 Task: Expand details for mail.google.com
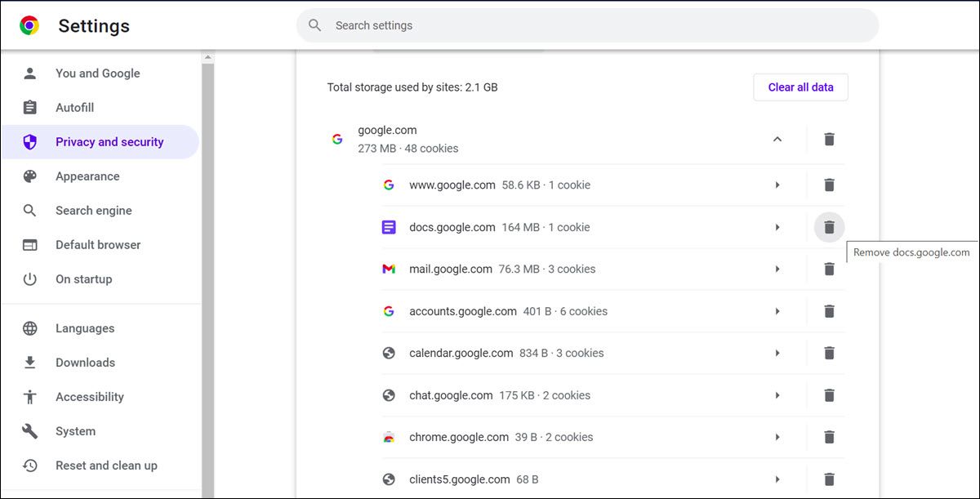[x=777, y=269]
